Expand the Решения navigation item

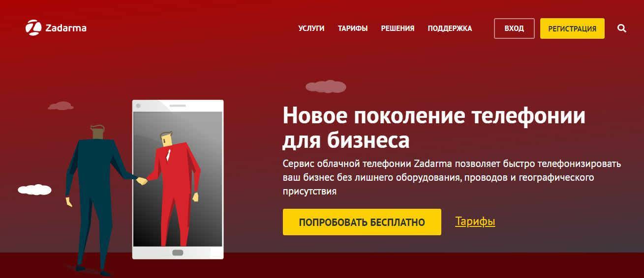[398, 28]
